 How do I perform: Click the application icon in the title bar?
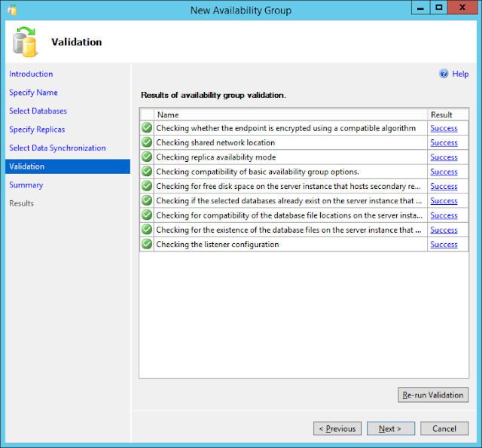click(12, 10)
